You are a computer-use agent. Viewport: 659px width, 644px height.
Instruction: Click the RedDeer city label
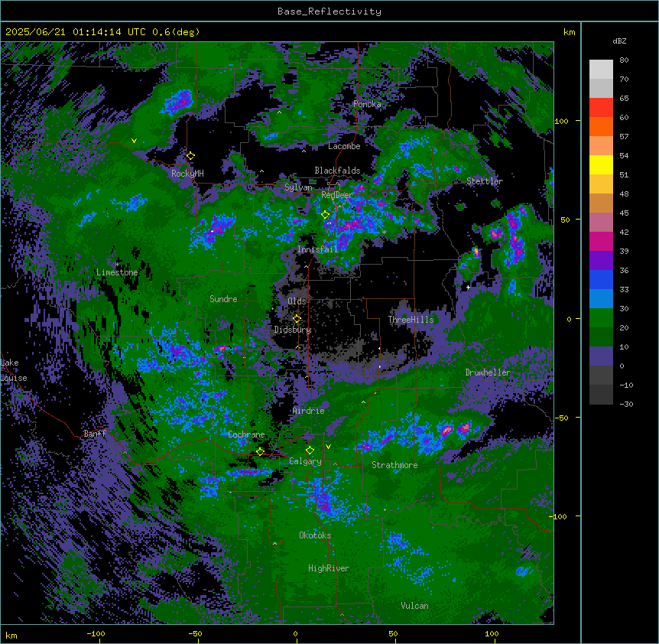click(x=336, y=195)
